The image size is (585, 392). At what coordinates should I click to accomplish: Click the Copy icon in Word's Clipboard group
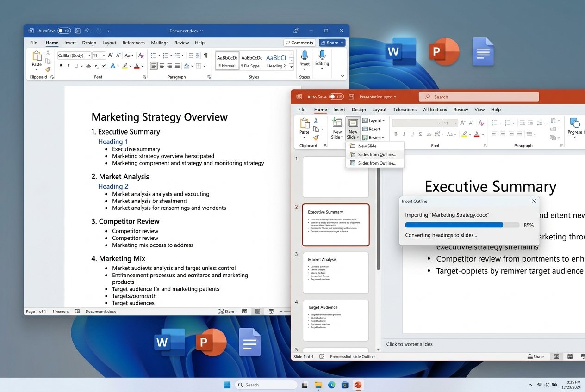click(48, 61)
